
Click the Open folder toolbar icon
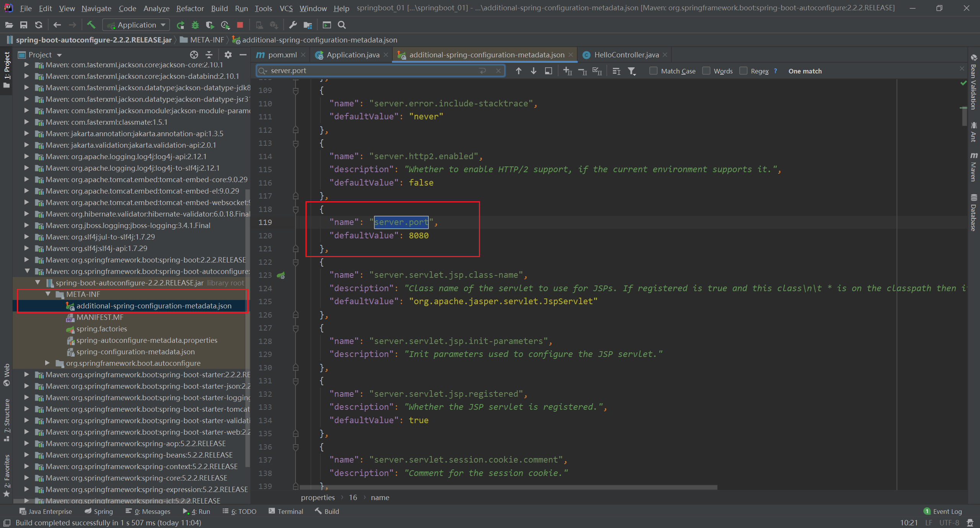click(x=9, y=25)
